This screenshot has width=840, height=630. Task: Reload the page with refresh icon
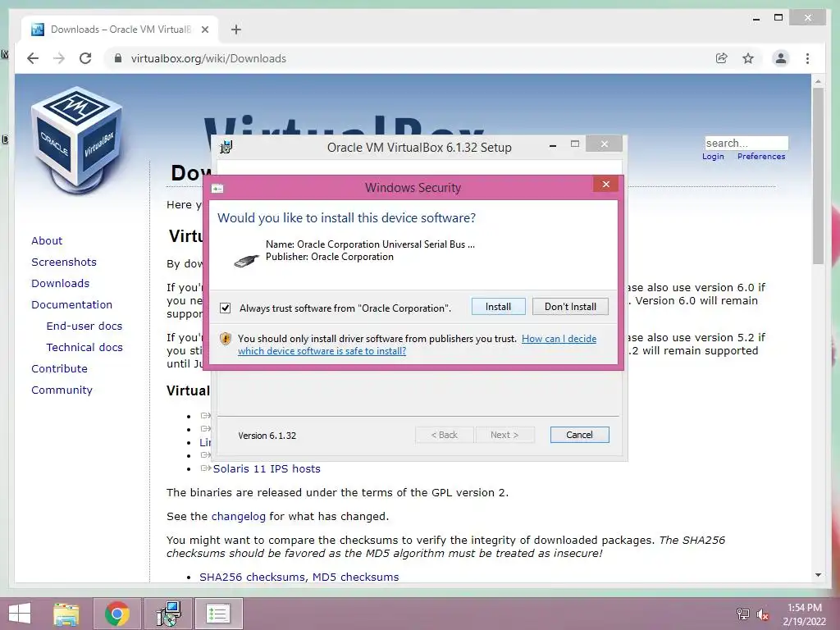pyautogui.click(x=85, y=58)
